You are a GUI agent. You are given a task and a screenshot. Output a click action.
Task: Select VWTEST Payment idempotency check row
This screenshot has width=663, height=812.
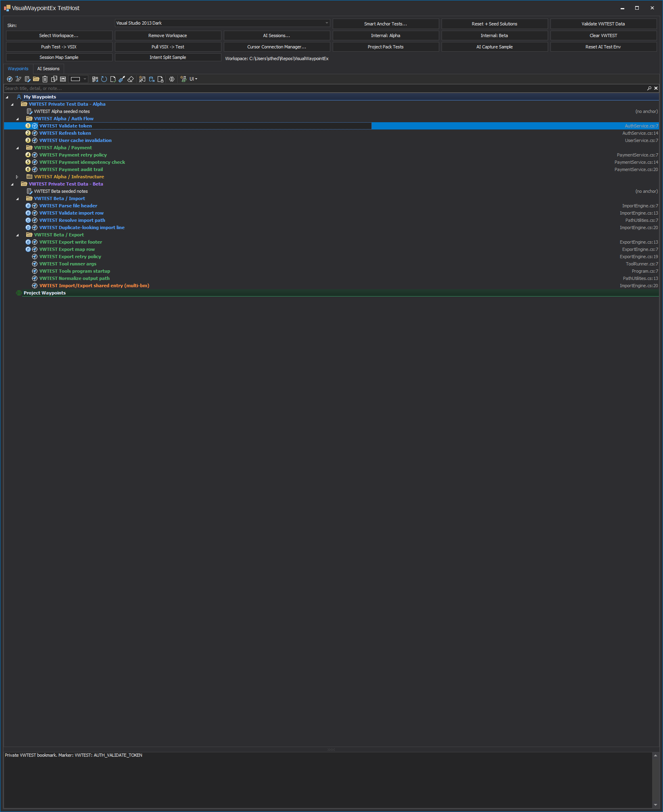(x=331, y=162)
